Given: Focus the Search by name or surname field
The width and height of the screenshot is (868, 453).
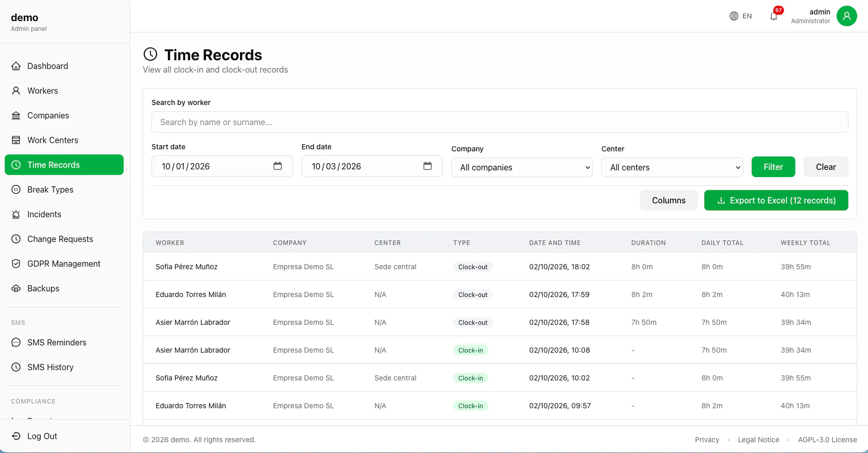Looking at the screenshot, I should tap(500, 122).
